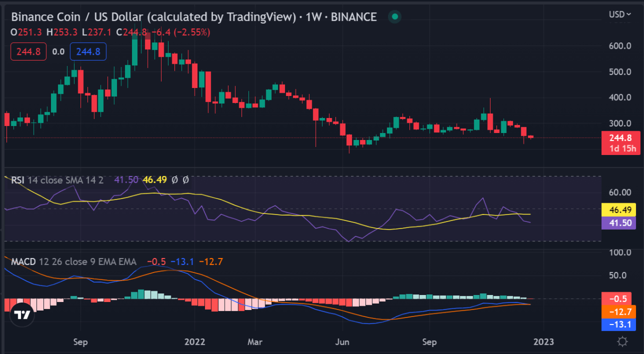The image size is (644, 354).
Task: Click the 2022 label on time axis
Action: coord(194,341)
